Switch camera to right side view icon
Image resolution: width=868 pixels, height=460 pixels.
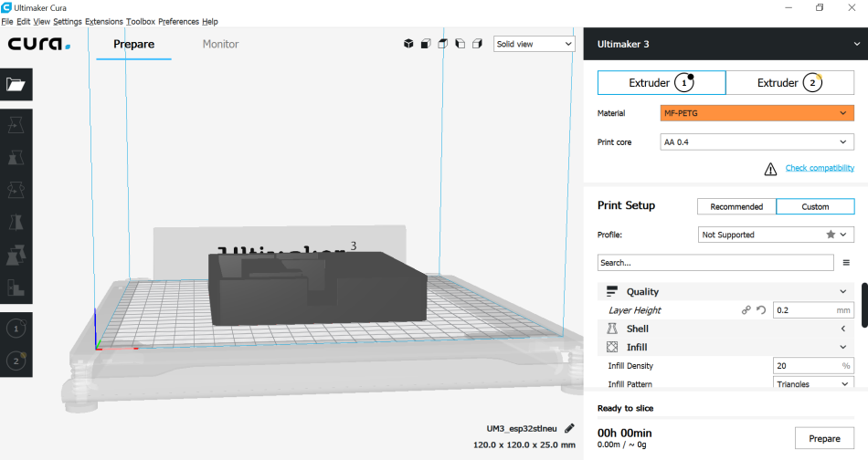477,44
